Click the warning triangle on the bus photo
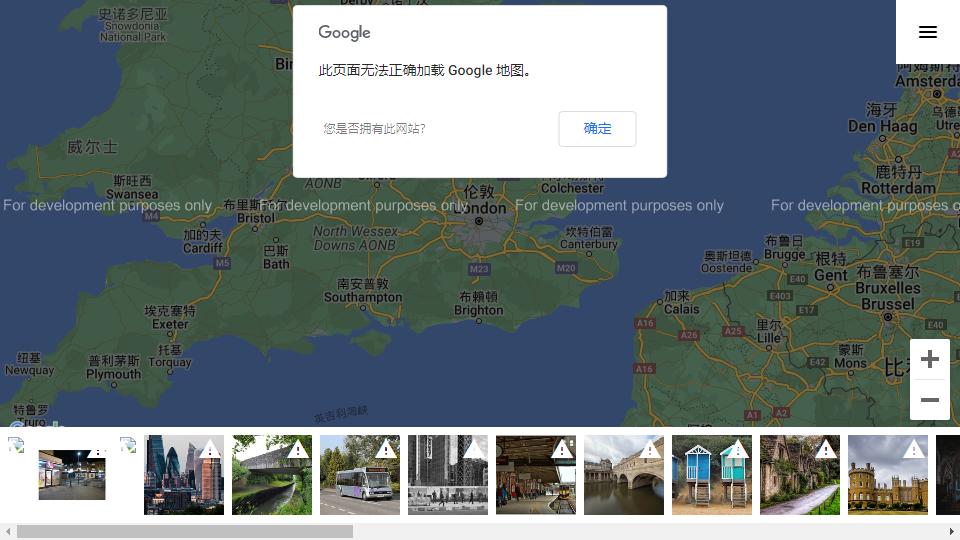This screenshot has height=540, width=960. [x=386, y=450]
